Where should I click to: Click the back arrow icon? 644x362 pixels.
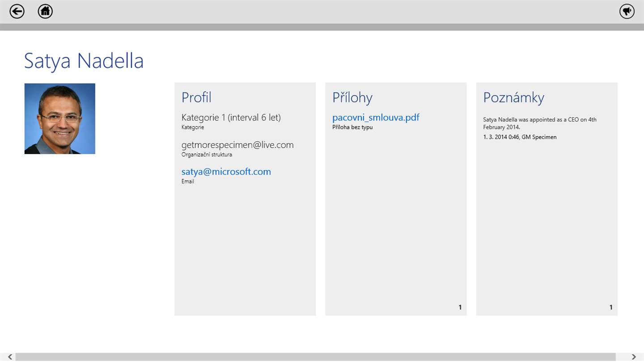tap(17, 11)
